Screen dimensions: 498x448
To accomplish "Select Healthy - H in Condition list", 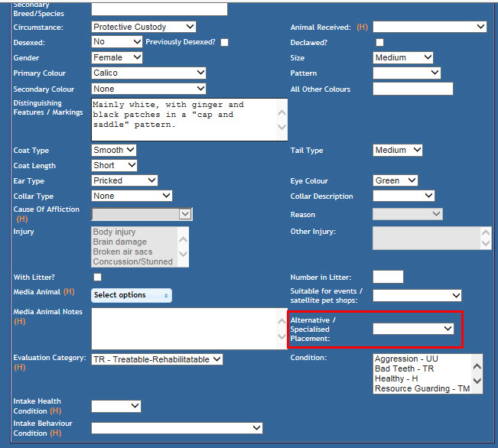I will pyautogui.click(x=396, y=378).
